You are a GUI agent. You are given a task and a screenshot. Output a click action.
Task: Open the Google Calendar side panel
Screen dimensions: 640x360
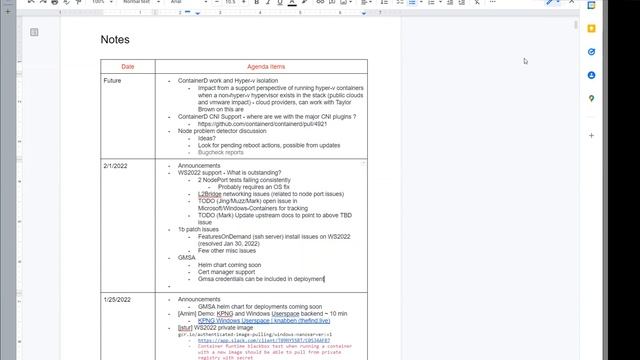[x=591, y=5]
